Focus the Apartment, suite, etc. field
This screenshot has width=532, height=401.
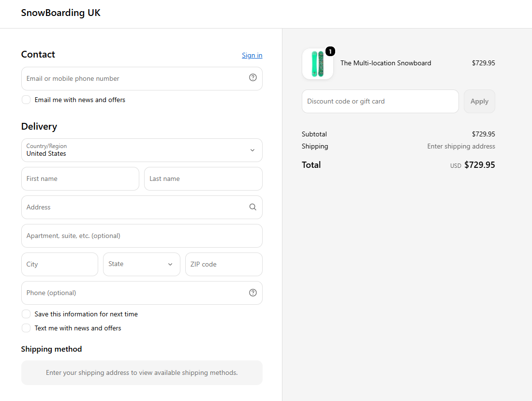(x=142, y=236)
